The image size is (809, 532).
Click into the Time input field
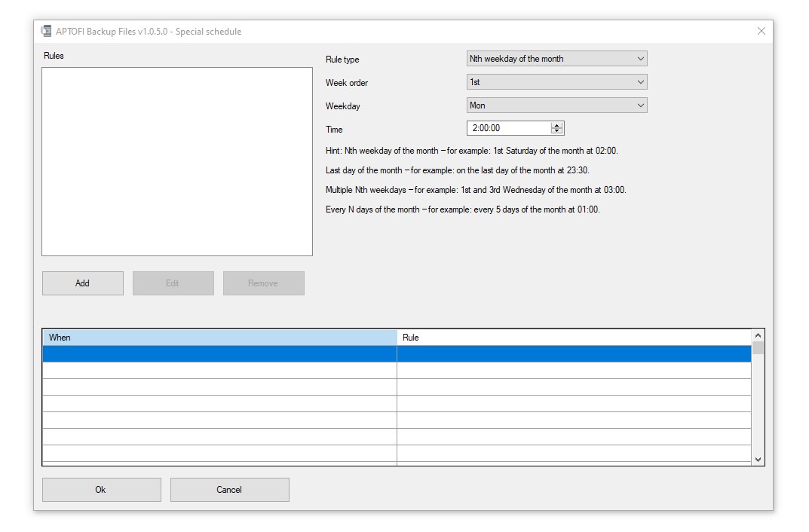[x=509, y=128]
